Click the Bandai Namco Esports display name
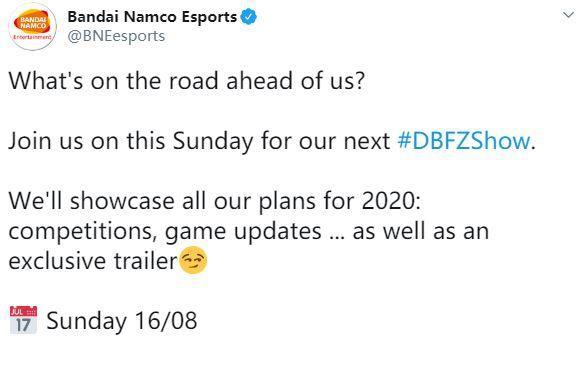The height and width of the screenshot is (367, 583). point(152,17)
